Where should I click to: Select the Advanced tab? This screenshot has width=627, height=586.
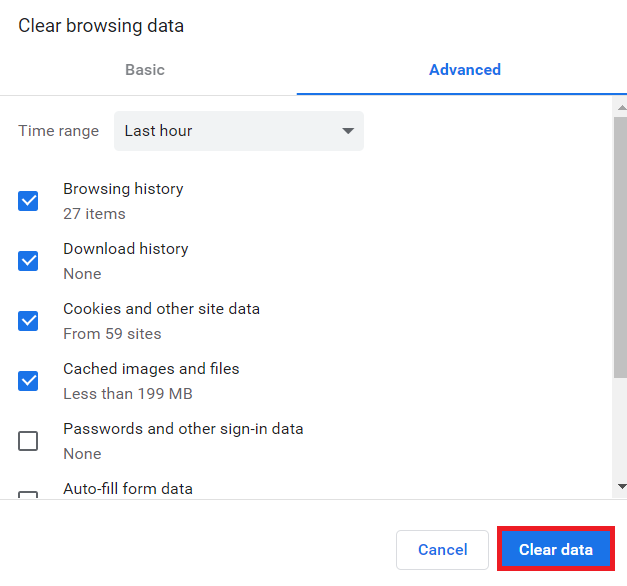(464, 70)
